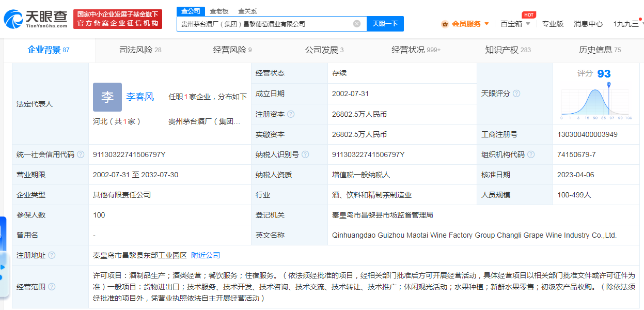Click the English company name text

475,235
